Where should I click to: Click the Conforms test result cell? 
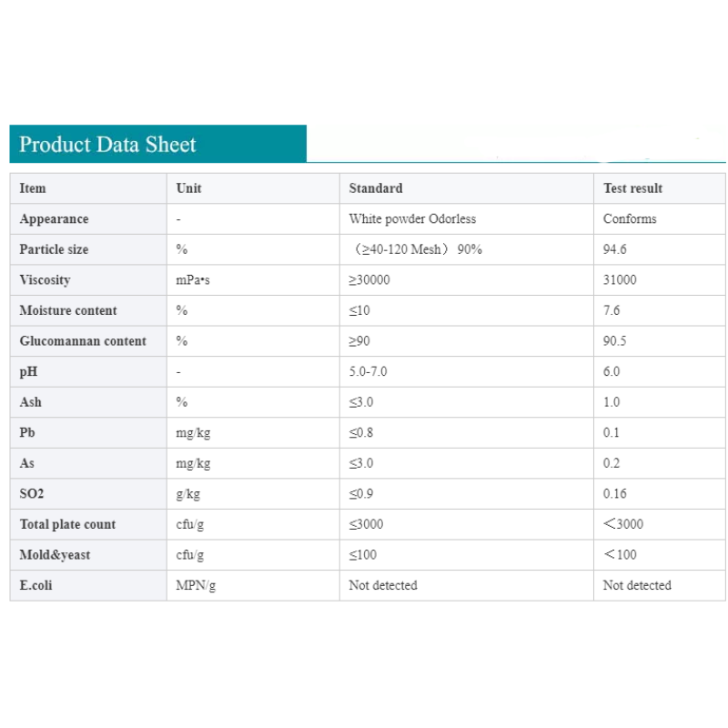[x=630, y=219]
